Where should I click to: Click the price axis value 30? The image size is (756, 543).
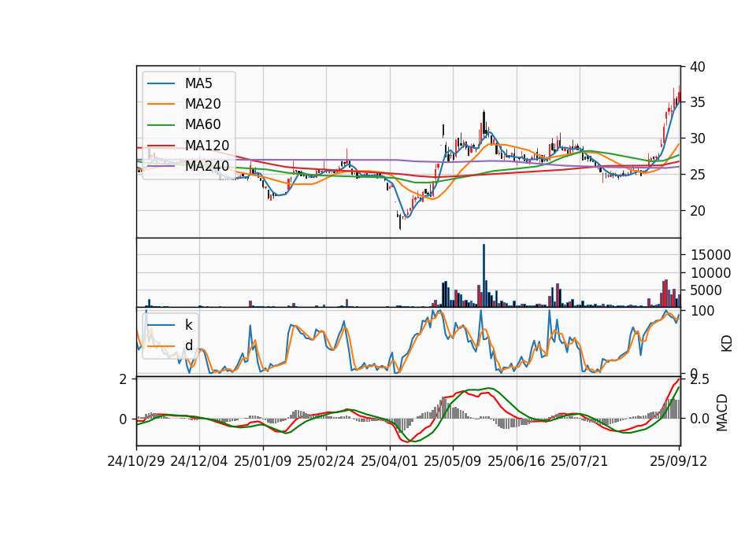[x=697, y=139]
